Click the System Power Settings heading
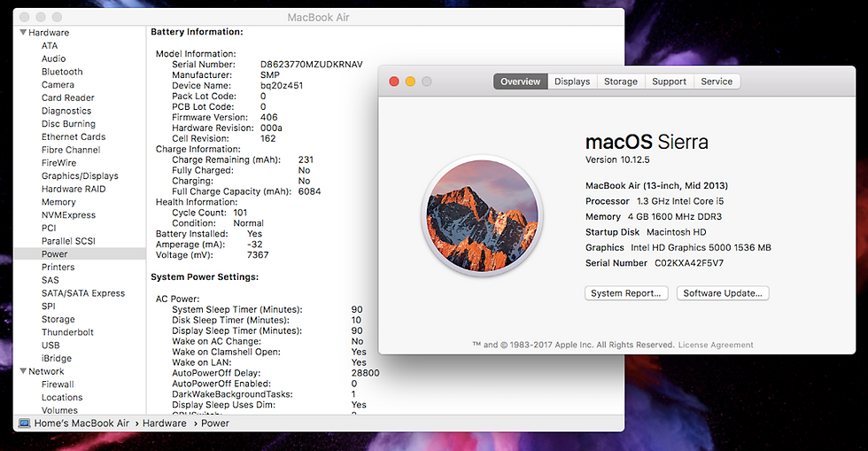Viewport: 868px width, 451px height. (205, 277)
